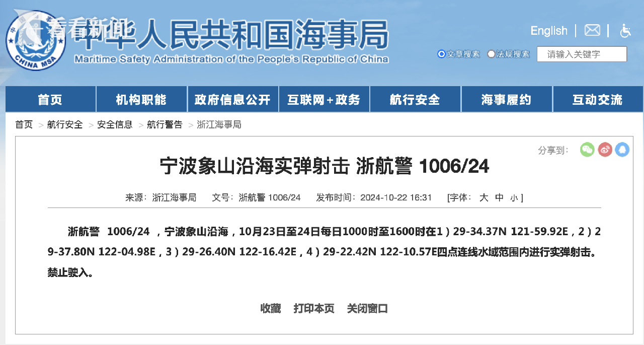Screen dimensions: 644x345
Task: Set the font size to 大
Action: (484, 197)
